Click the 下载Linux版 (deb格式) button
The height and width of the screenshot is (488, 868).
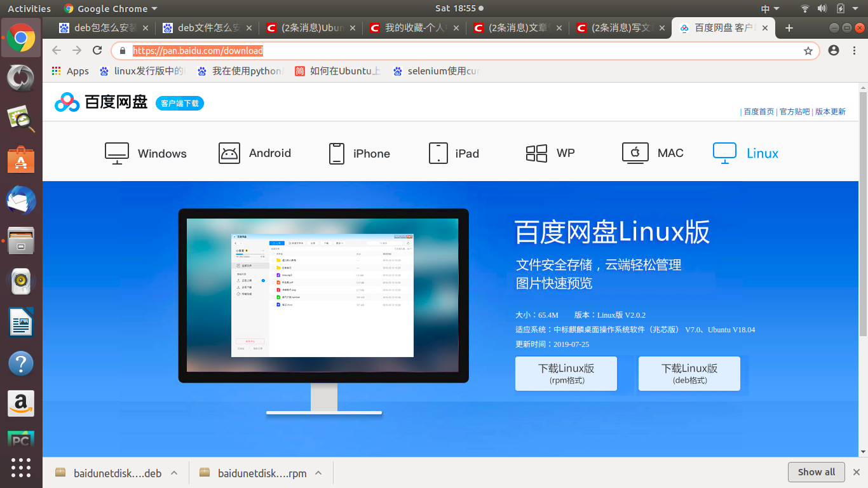point(689,373)
